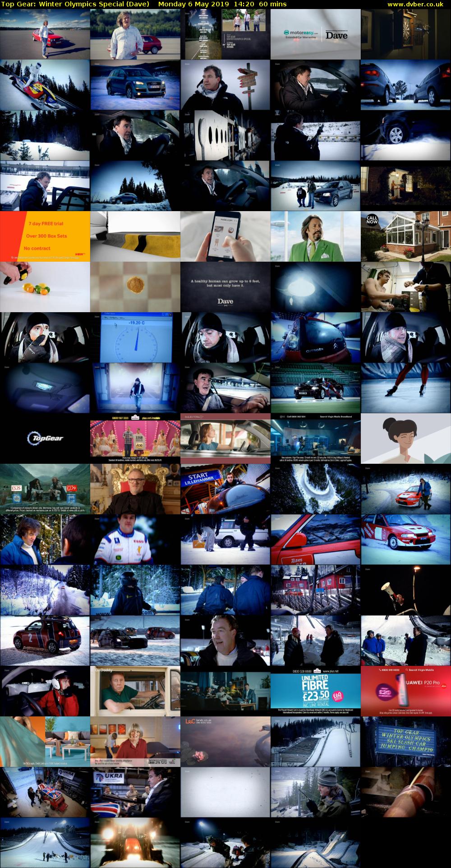The image size is (451, 868).
Task: Select the dartboard thumbnail in the first row
Action: coord(405,34)
